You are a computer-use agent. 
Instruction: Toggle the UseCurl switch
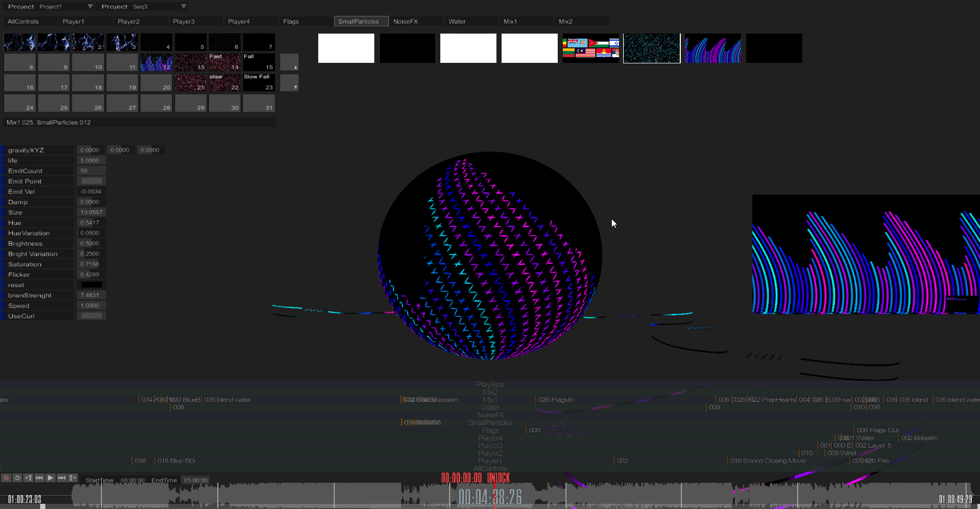coord(91,316)
